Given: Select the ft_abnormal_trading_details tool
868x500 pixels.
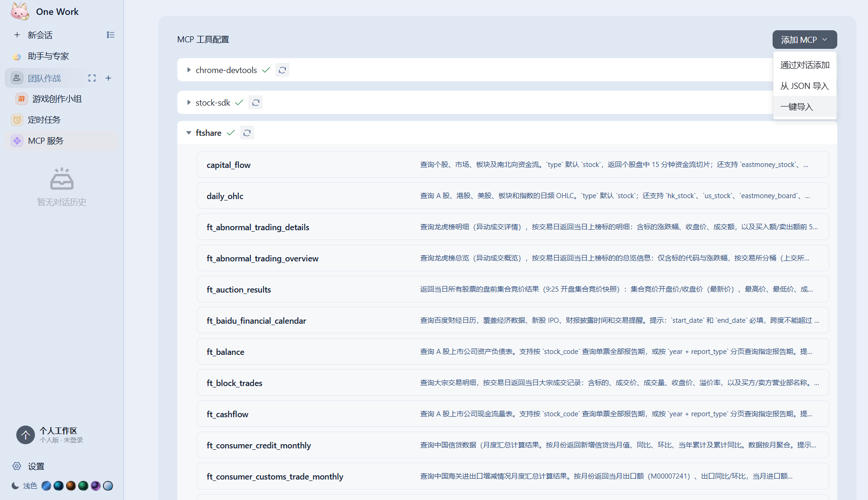Looking at the screenshot, I should click(513, 227).
